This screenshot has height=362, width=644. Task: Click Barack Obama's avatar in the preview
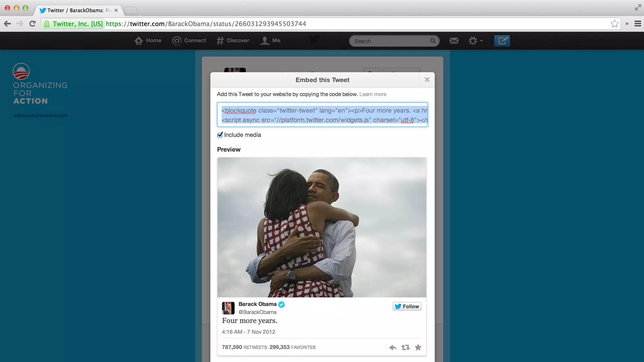[228, 308]
